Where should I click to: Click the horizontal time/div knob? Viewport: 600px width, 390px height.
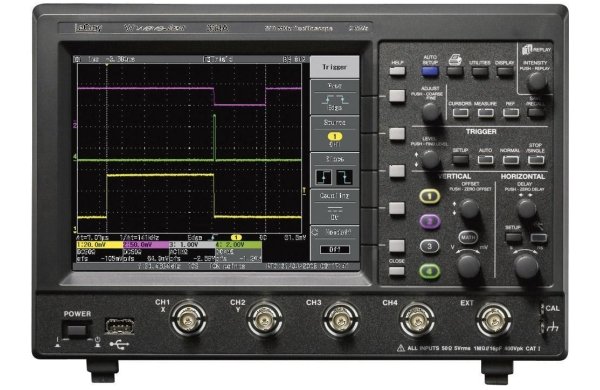[527, 266]
